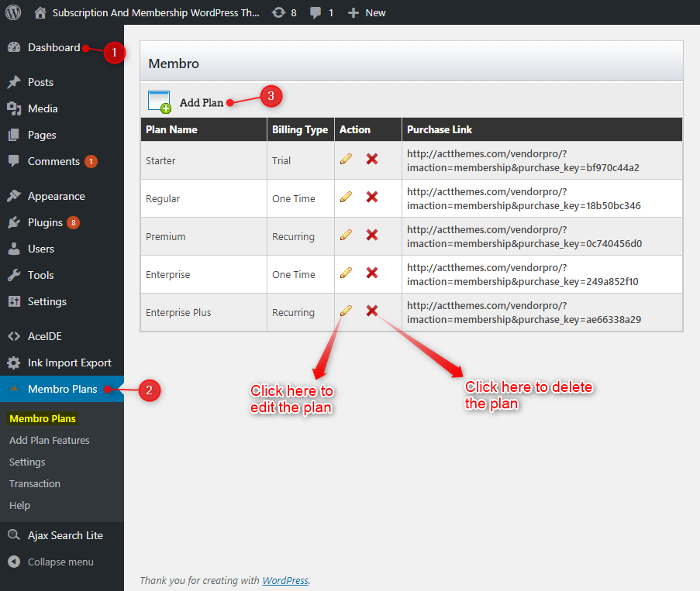Click the WordPress footer link
Viewport: 700px width, 591px height.
(x=285, y=580)
